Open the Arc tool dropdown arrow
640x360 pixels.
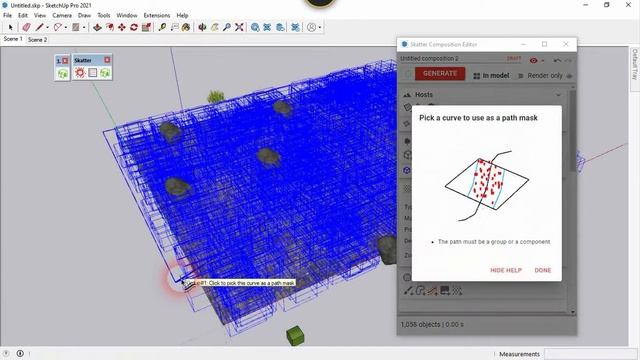[x=66, y=27]
